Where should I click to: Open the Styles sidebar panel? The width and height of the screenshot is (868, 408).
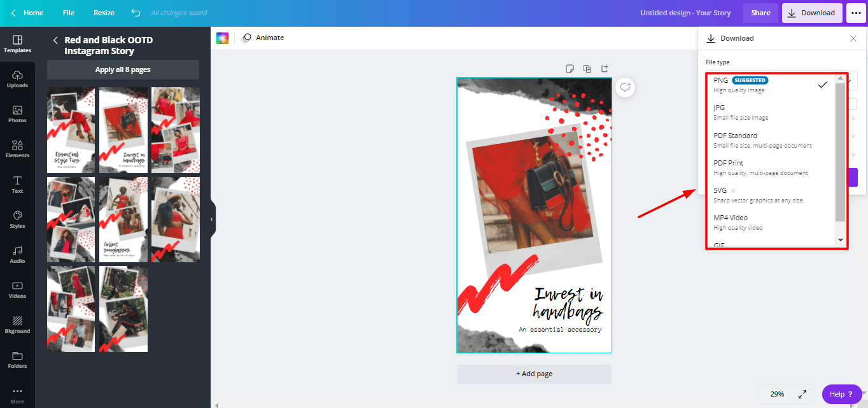17,220
